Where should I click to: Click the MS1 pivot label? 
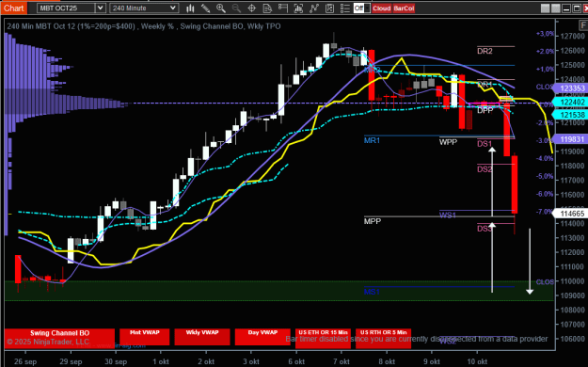[372, 292]
